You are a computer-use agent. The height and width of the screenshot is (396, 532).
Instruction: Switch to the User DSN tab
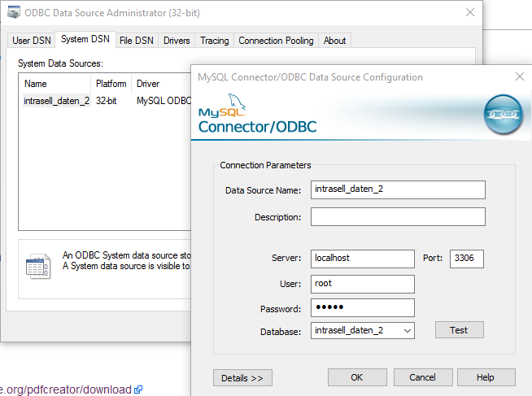point(32,41)
